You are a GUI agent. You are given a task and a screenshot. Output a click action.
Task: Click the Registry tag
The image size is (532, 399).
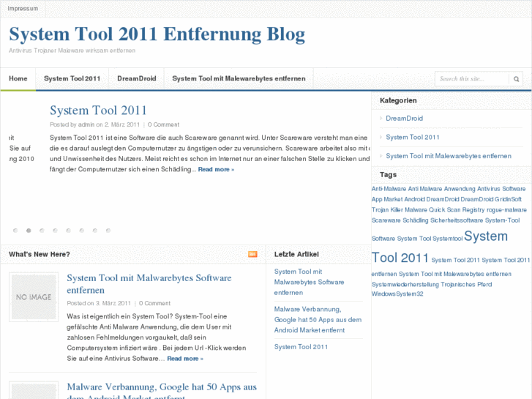tap(473, 210)
